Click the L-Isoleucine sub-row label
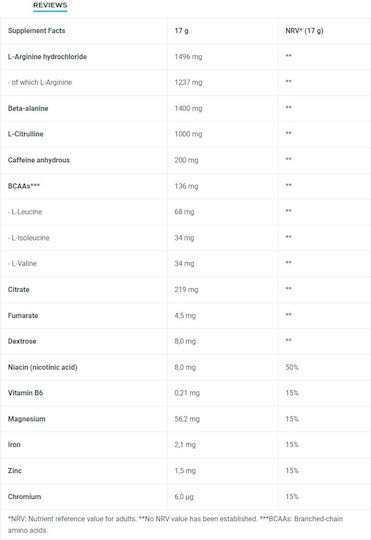Screen dimensions: 371x540 coord(29,238)
